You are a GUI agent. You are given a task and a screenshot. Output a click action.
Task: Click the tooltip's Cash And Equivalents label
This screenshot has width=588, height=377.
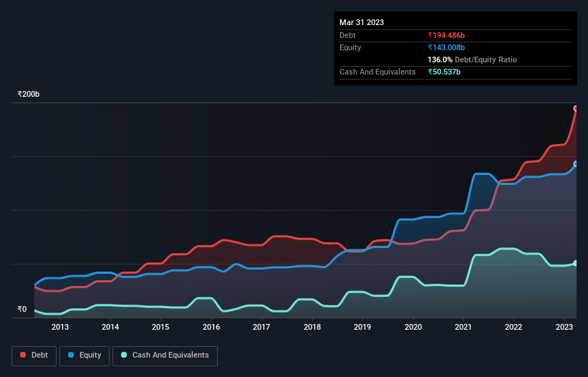[x=377, y=72]
